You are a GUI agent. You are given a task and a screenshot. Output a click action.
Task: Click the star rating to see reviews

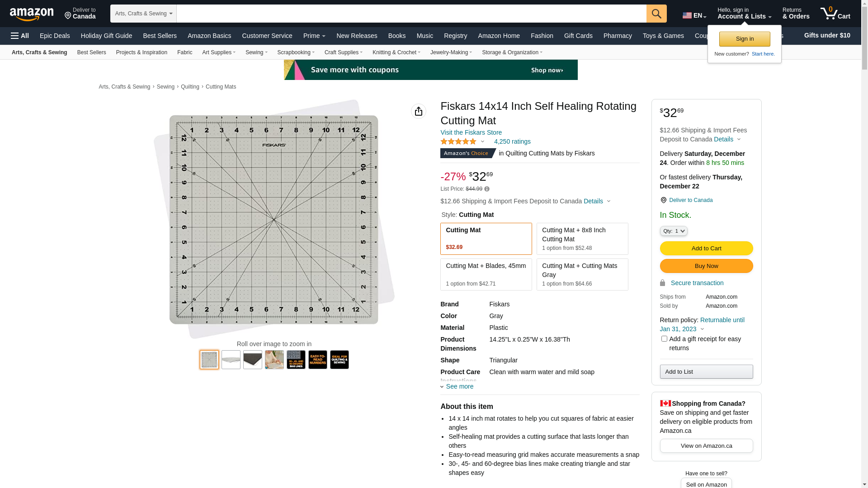[458, 141]
